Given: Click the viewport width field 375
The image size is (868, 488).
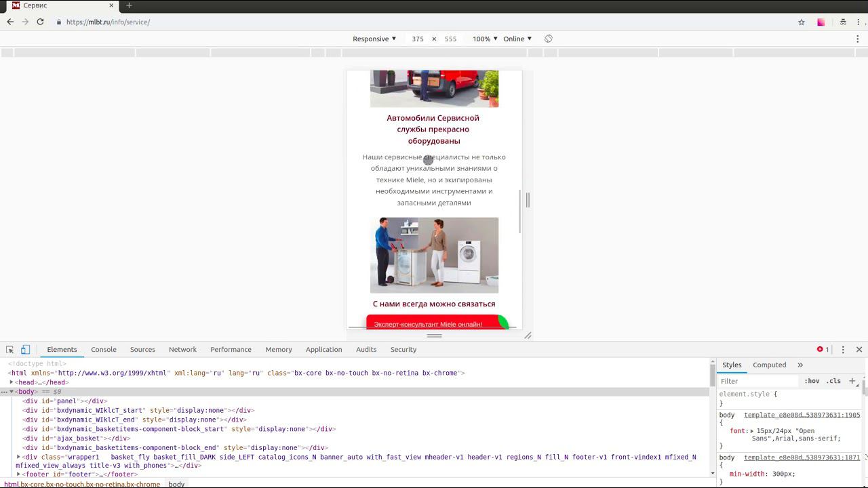Looking at the screenshot, I should (x=418, y=39).
